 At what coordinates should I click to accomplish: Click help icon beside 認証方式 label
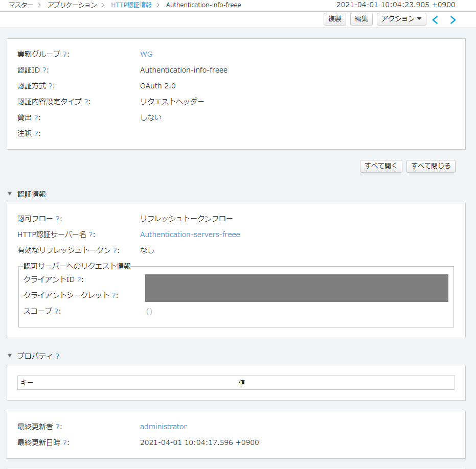point(51,86)
